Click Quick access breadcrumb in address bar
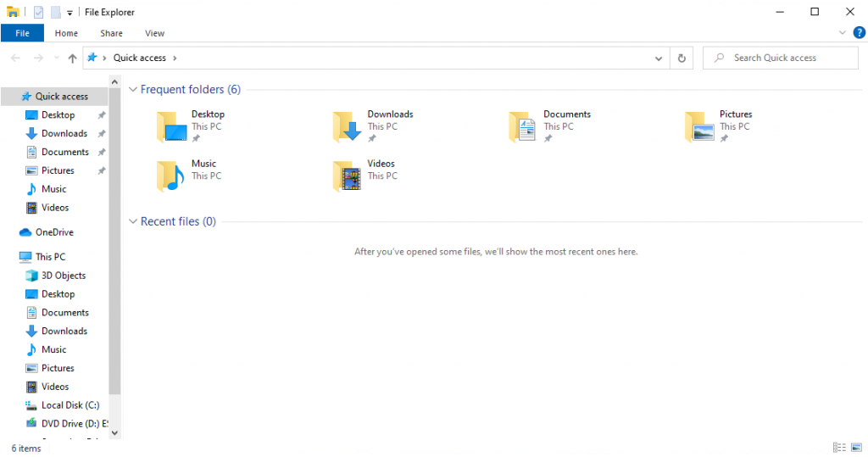Screen dimensions: 868x457 click(140, 59)
